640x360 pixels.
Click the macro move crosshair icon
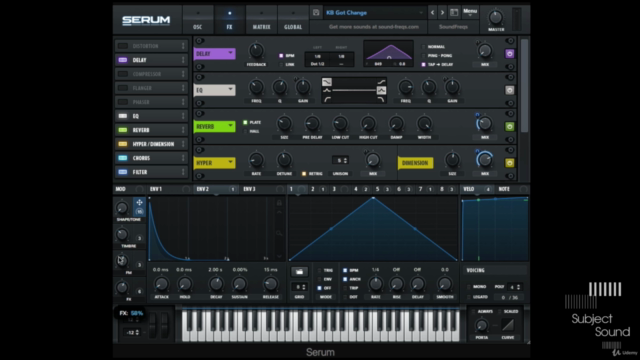coord(139,202)
